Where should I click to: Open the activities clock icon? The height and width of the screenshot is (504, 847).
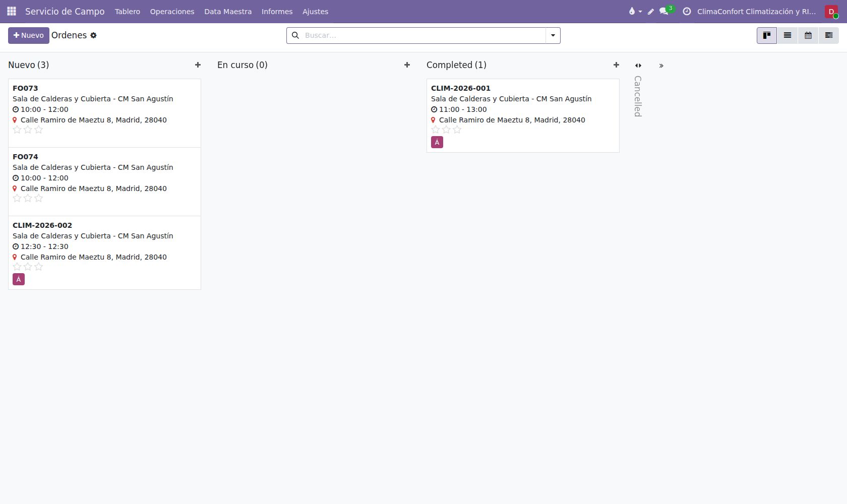click(687, 11)
